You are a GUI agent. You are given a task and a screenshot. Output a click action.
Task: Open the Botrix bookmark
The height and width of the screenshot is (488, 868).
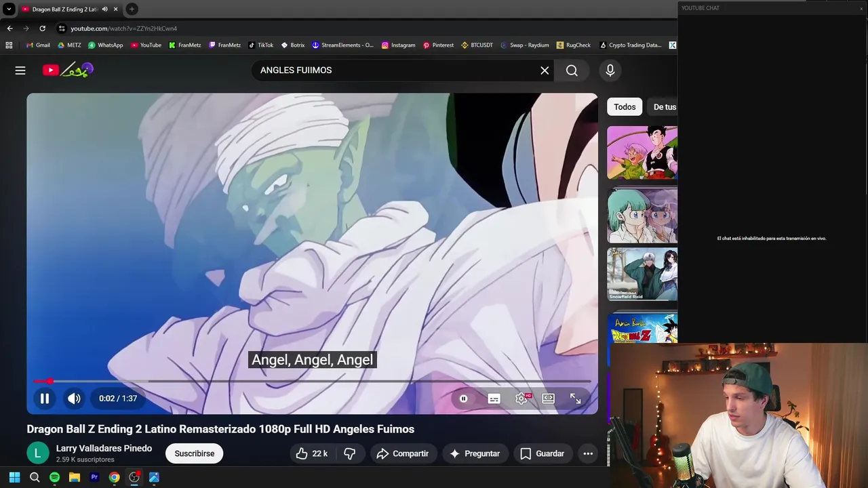click(292, 45)
